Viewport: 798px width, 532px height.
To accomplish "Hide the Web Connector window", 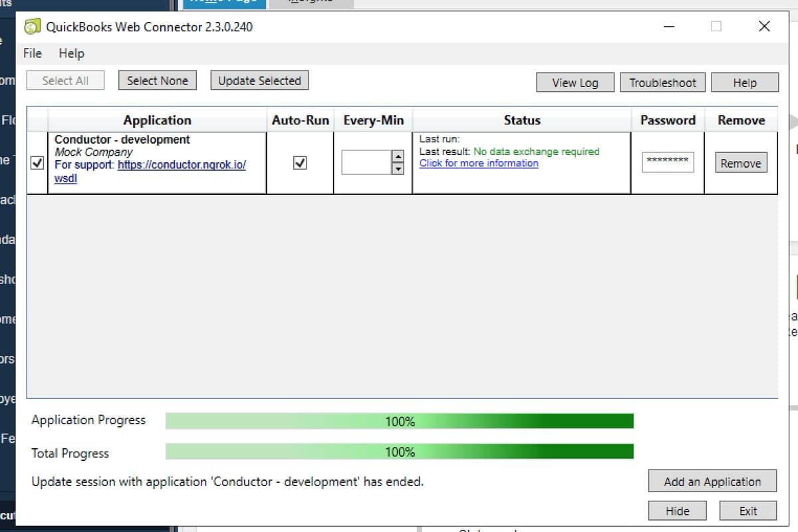I will click(x=677, y=510).
